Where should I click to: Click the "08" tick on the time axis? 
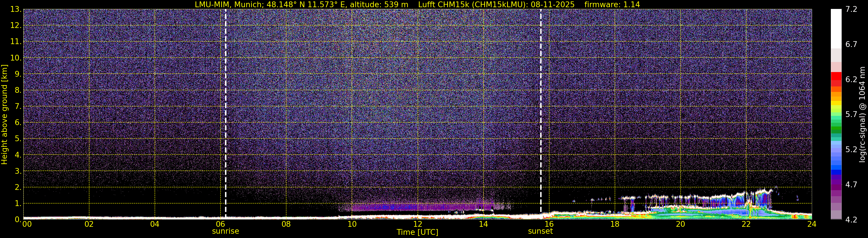pos(286,224)
